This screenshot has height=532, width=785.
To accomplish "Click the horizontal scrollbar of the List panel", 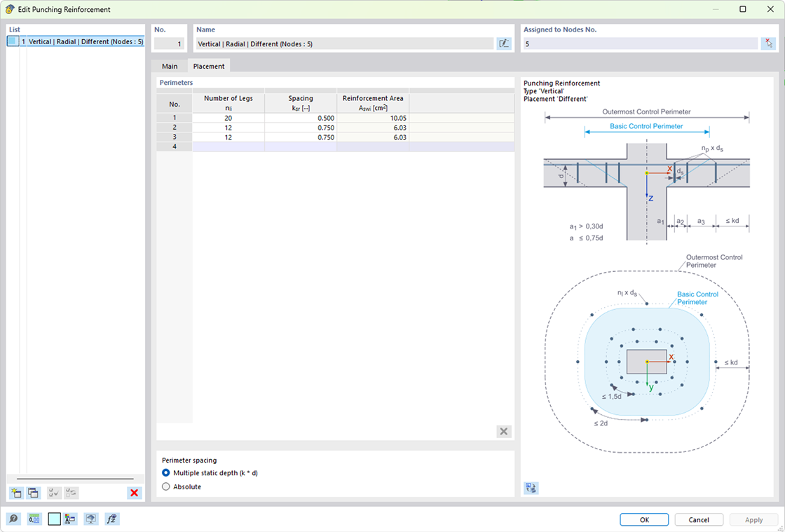I will pyautogui.click(x=75, y=479).
